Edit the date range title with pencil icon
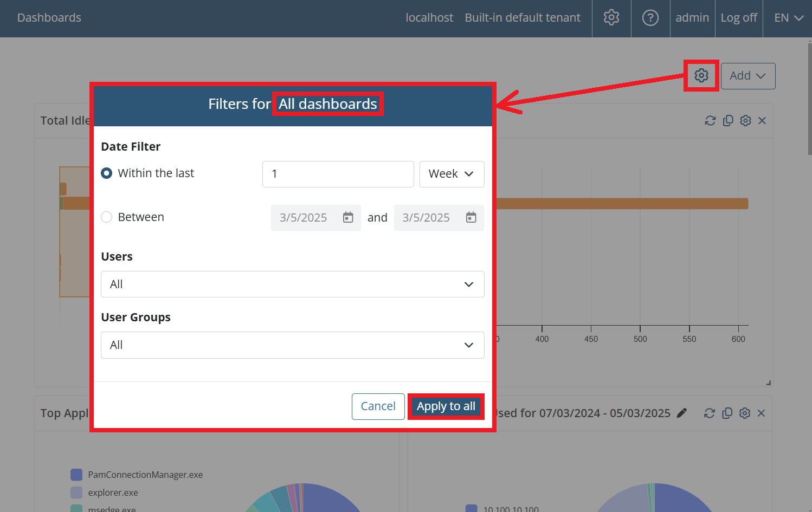The image size is (812, 512). pyautogui.click(x=682, y=413)
